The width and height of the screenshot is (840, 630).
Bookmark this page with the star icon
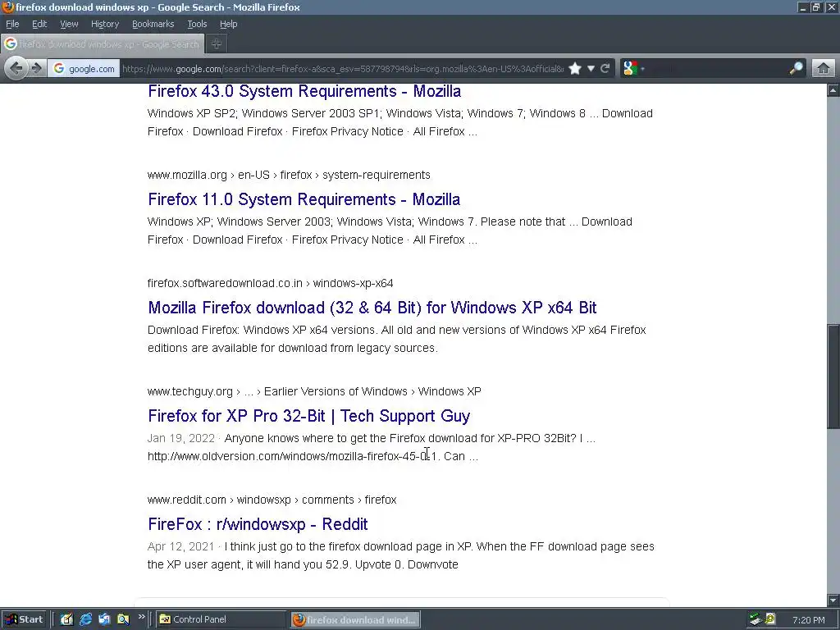point(575,69)
